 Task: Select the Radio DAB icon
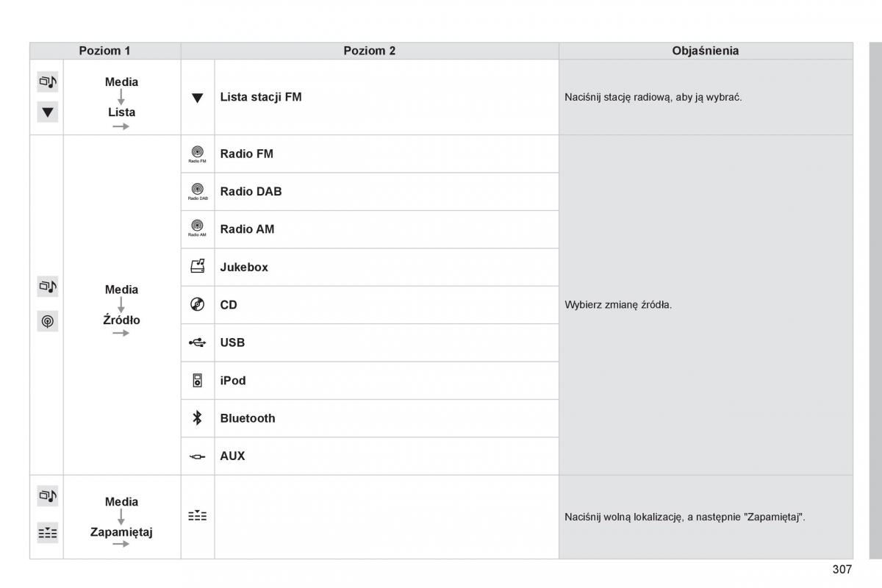click(x=197, y=191)
